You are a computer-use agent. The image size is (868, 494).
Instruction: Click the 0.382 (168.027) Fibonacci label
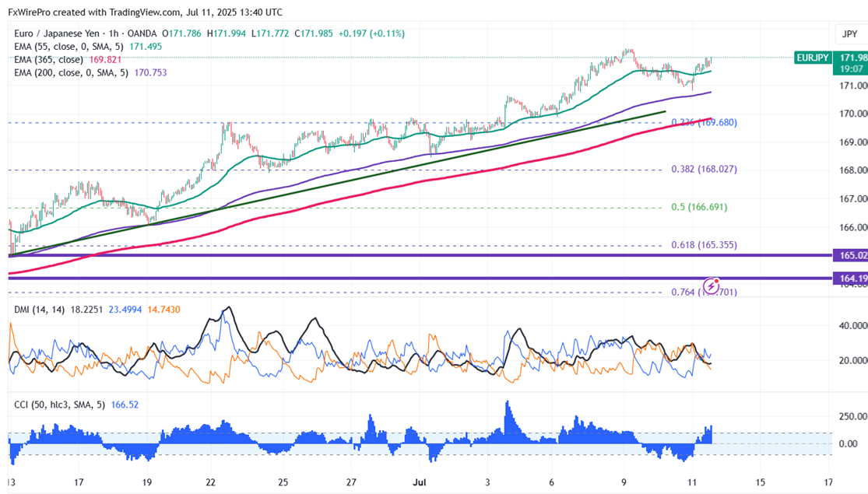coord(704,170)
